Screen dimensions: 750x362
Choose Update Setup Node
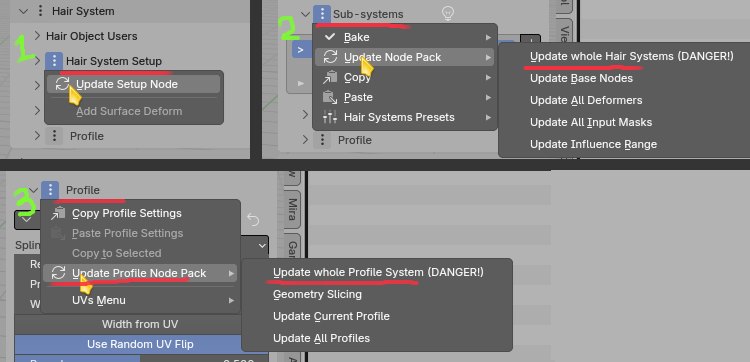tap(133, 84)
